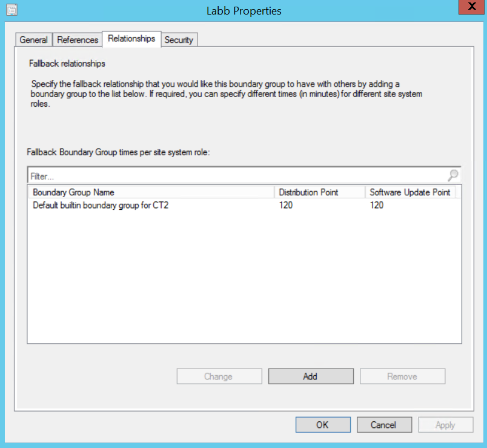Sort by Distribution Point column header
The image size is (487, 448).
point(319,192)
